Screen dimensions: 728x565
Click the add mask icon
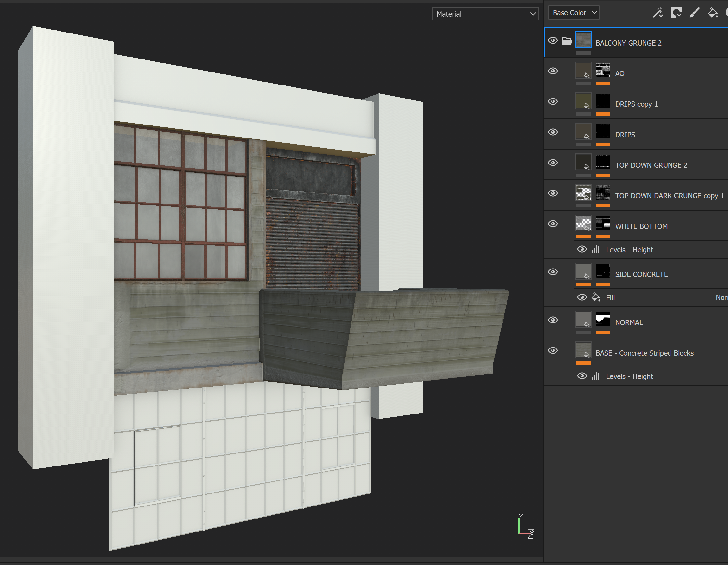click(x=676, y=13)
